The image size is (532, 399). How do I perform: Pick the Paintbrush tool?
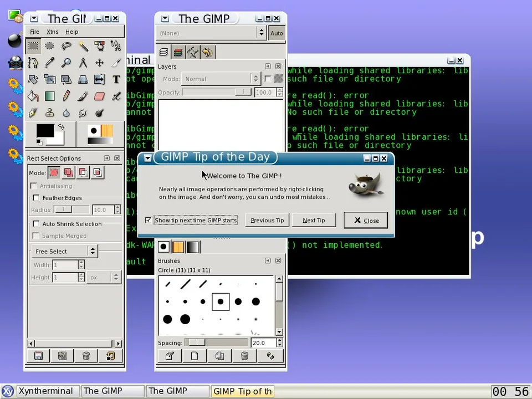coord(83,96)
